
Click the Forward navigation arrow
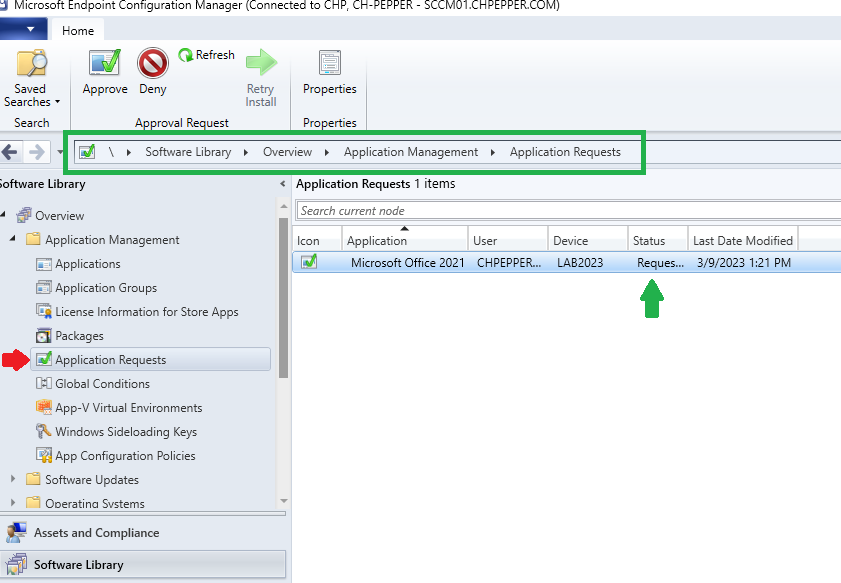point(36,152)
